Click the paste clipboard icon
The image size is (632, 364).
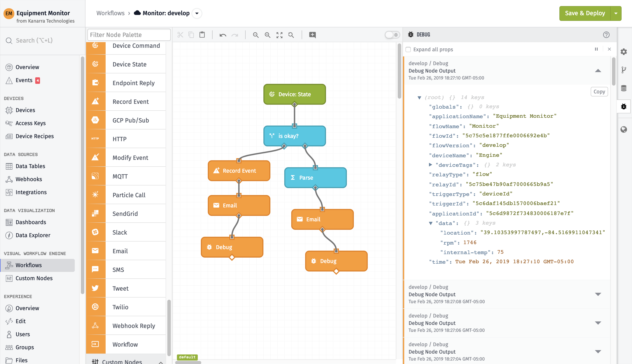pos(202,35)
